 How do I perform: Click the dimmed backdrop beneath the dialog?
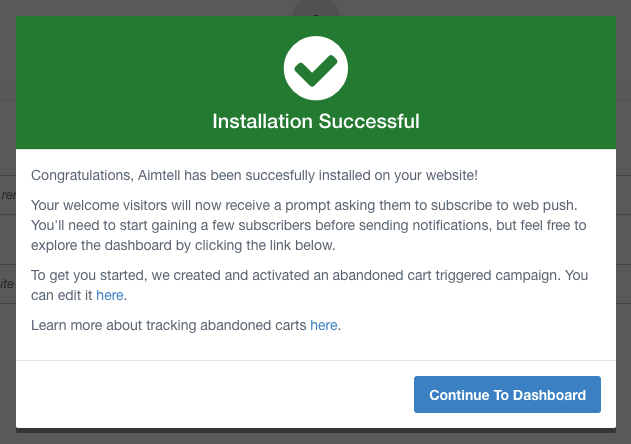point(315,437)
